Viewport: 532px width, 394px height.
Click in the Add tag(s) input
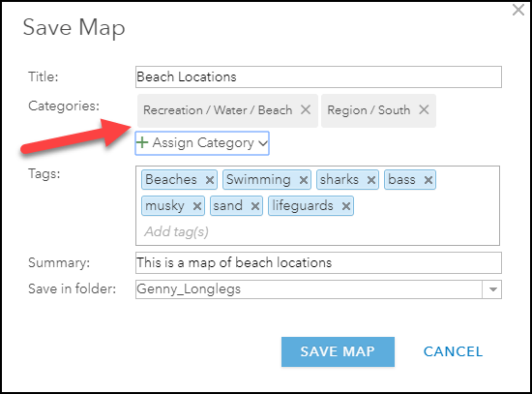point(317,232)
